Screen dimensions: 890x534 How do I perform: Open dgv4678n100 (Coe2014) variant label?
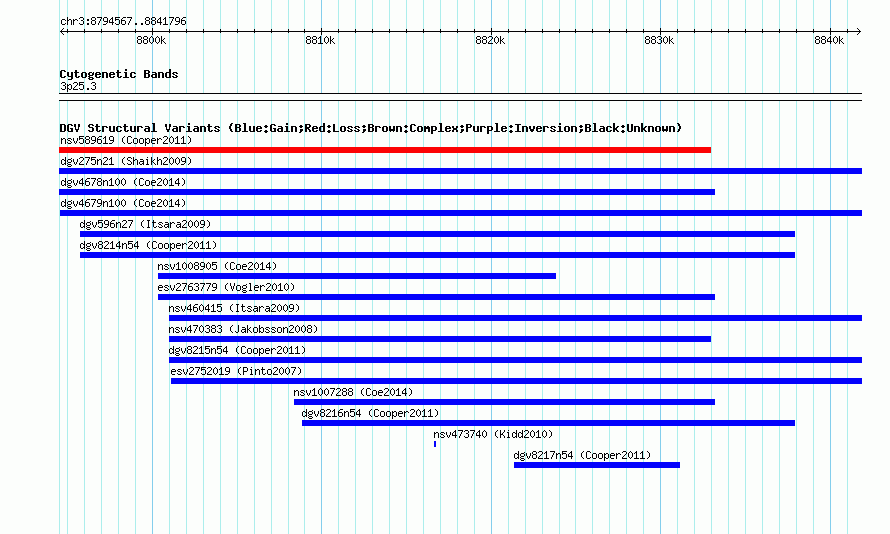pyautogui.click(x=123, y=182)
